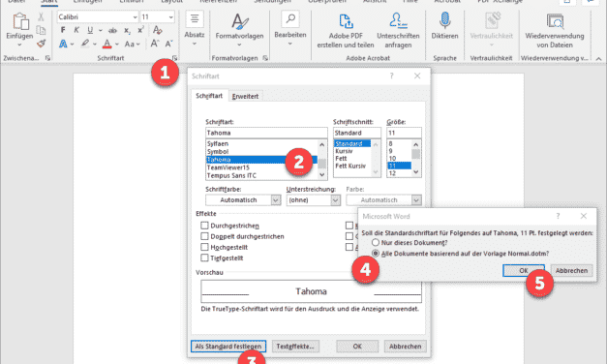This screenshot has height=364, width=607.
Task: Open Formatvorlagen dialog launcher
Action: click(x=265, y=58)
